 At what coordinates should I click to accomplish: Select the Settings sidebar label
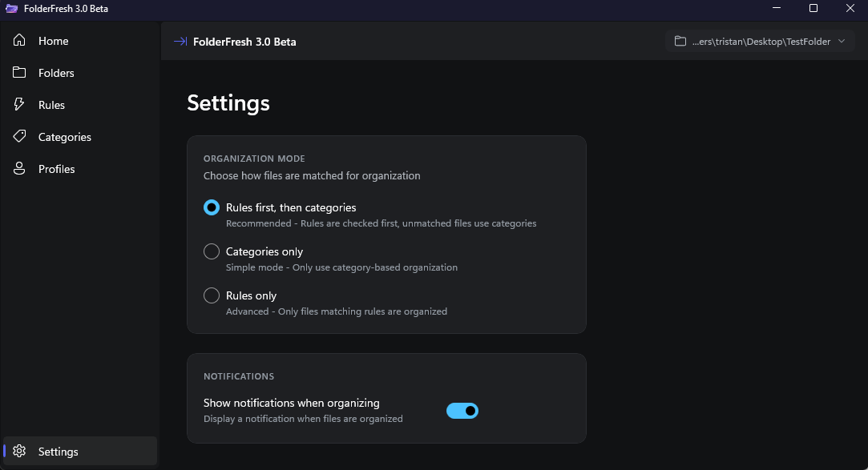(59, 452)
